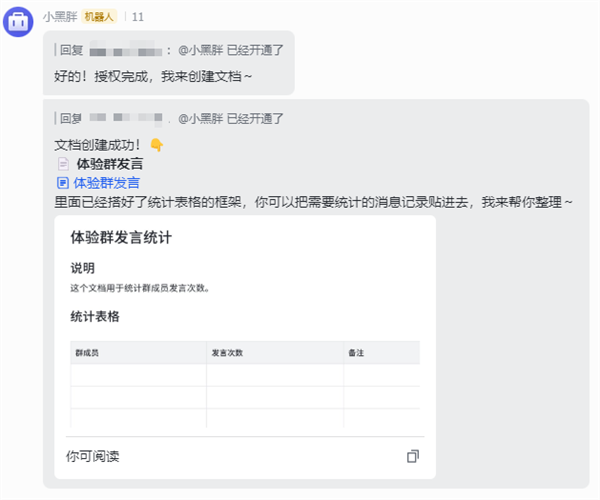The height and width of the screenshot is (500, 600).
Task: Click the 统计表格 section heading
Action: 95,317
